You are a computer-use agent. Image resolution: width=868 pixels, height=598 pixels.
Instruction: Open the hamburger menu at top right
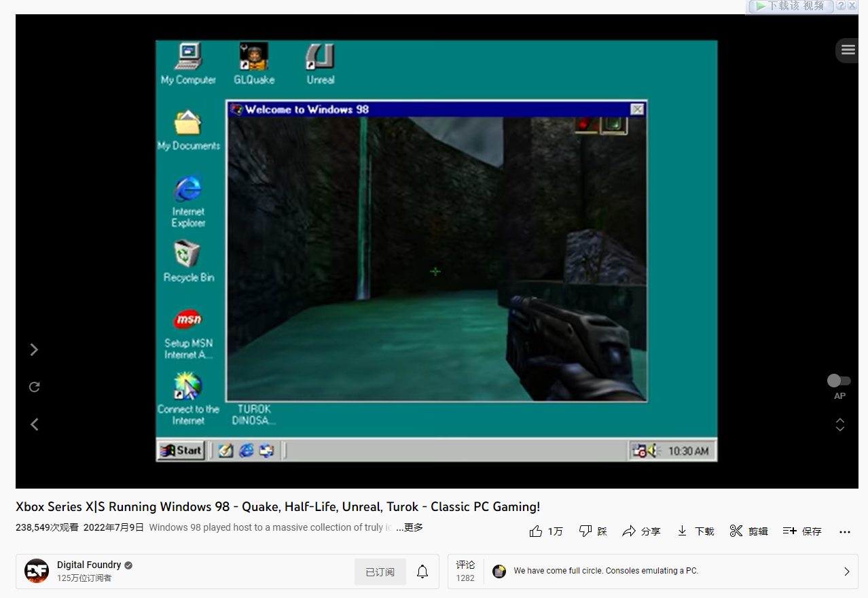point(847,50)
